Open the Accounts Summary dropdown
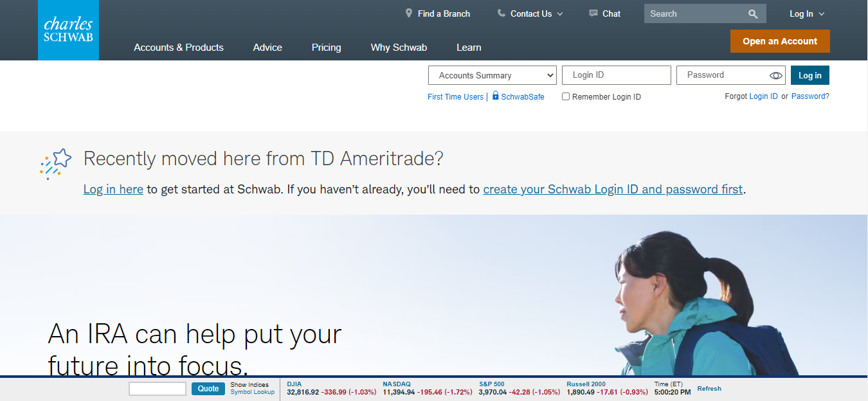Screen dimensions: 868x401 pyautogui.click(x=493, y=75)
